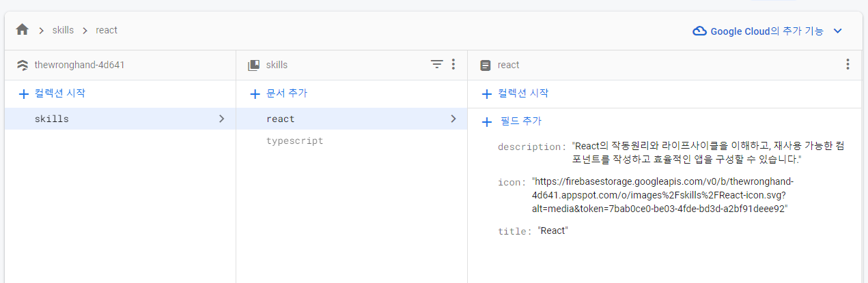This screenshot has height=283, width=868.
Task: Expand the chevron on the react row
Action: 453,119
